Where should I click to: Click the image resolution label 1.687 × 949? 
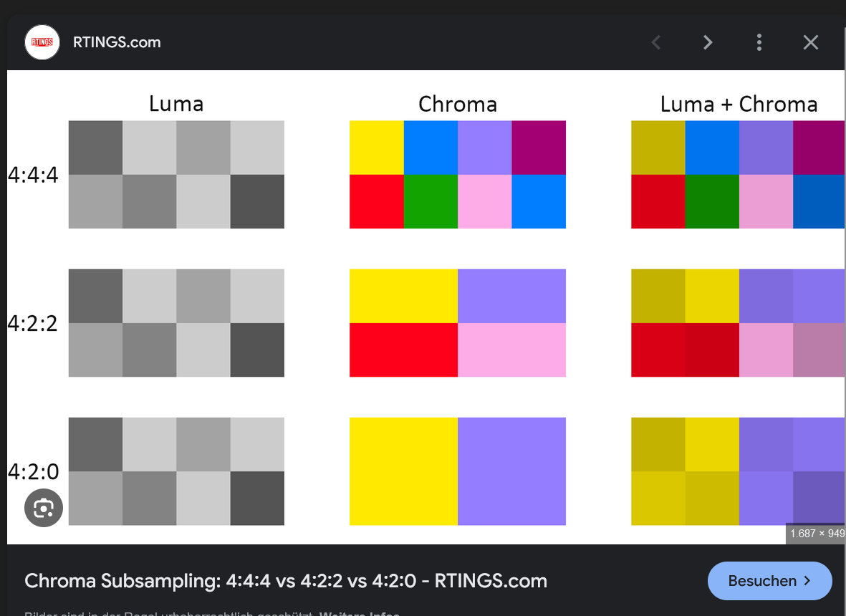click(x=816, y=534)
